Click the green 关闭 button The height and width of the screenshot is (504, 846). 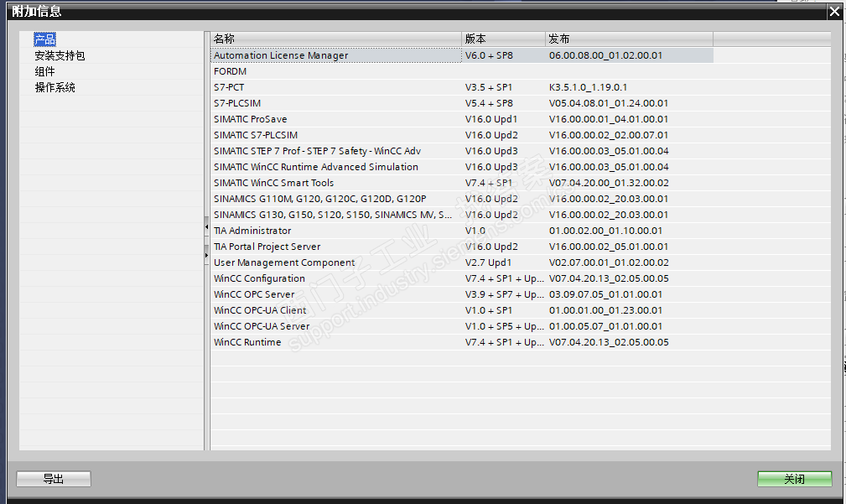pos(794,479)
